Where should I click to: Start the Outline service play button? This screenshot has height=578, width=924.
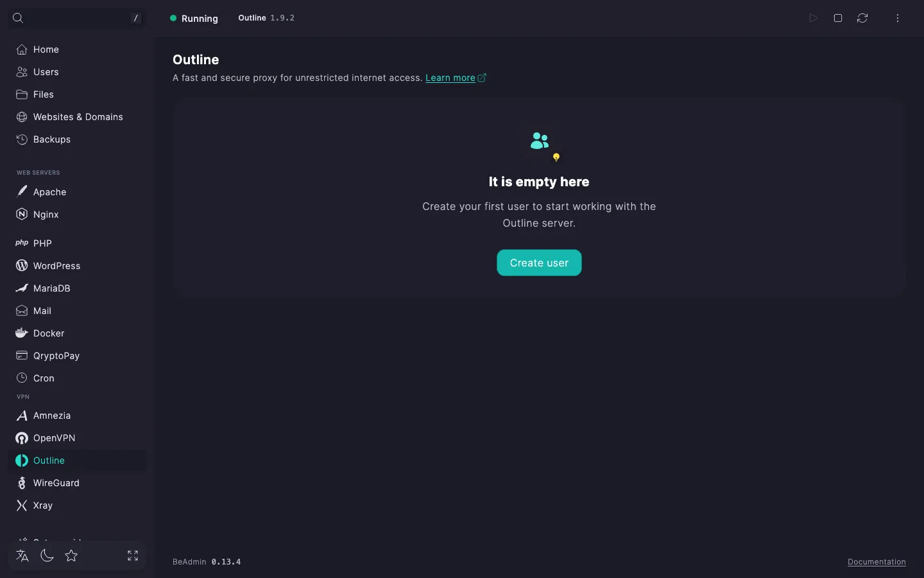click(x=813, y=18)
